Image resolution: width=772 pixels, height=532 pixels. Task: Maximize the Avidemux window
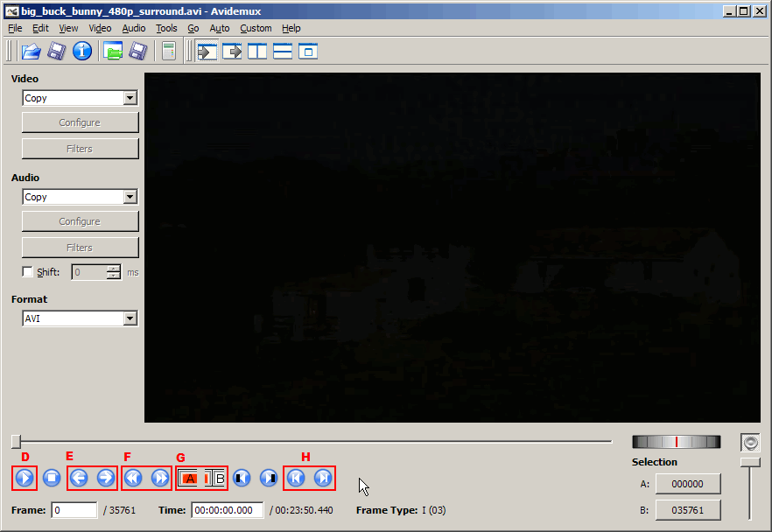pyautogui.click(x=744, y=10)
